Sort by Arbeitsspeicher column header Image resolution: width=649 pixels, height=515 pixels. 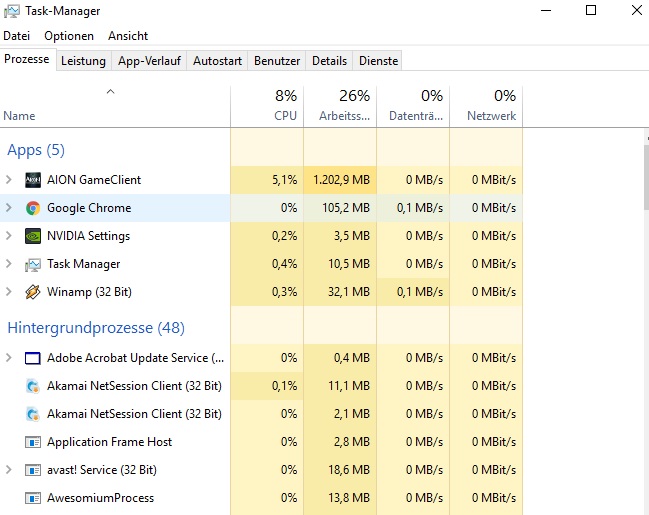click(x=340, y=107)
